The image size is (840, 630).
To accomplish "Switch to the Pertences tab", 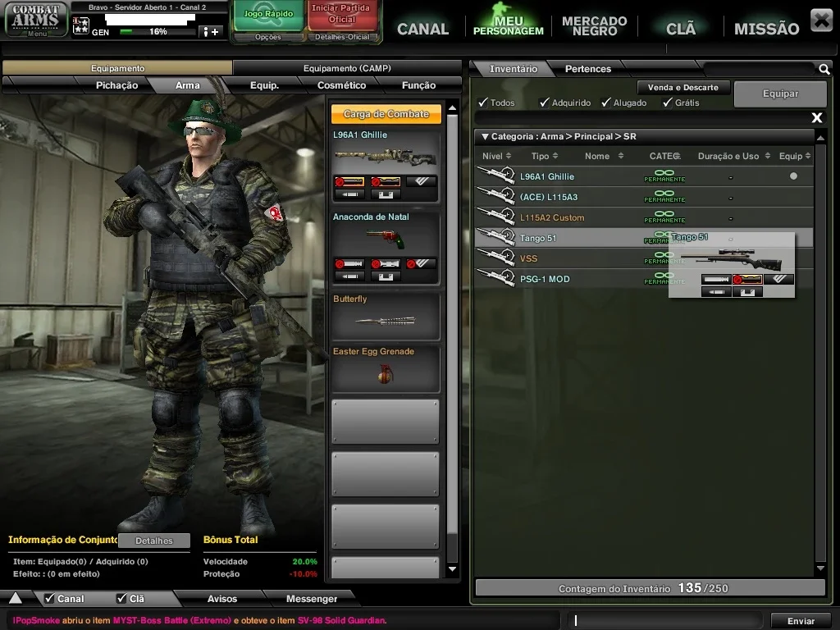I will (587, 69).
